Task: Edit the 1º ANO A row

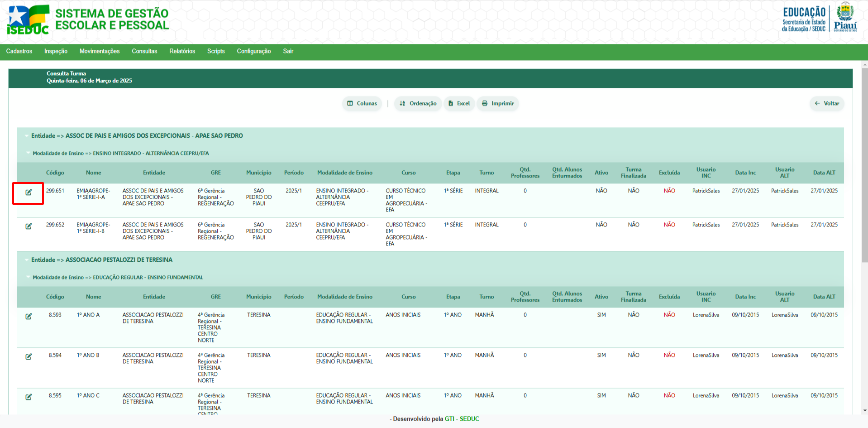Action: tap(29, 316)
